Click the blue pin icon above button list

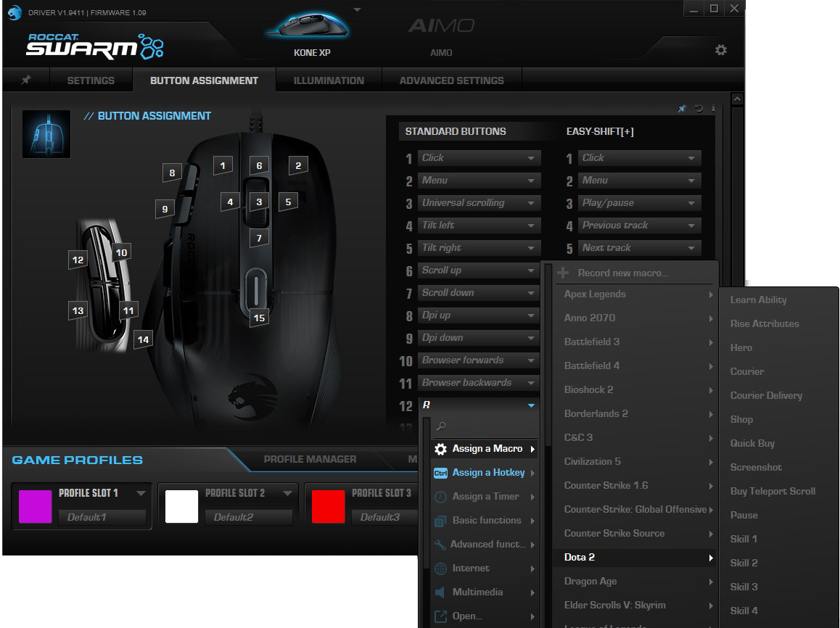[x=682, y=108]
